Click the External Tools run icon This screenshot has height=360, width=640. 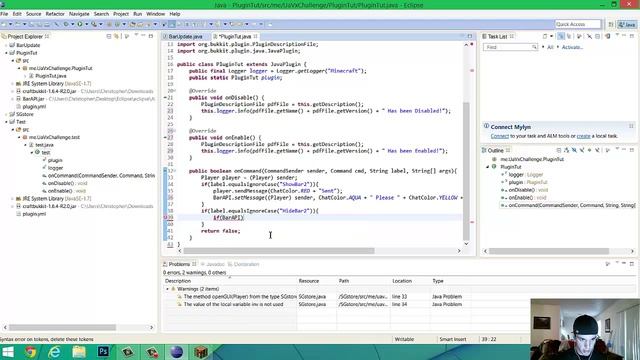[x=94, y=24]
